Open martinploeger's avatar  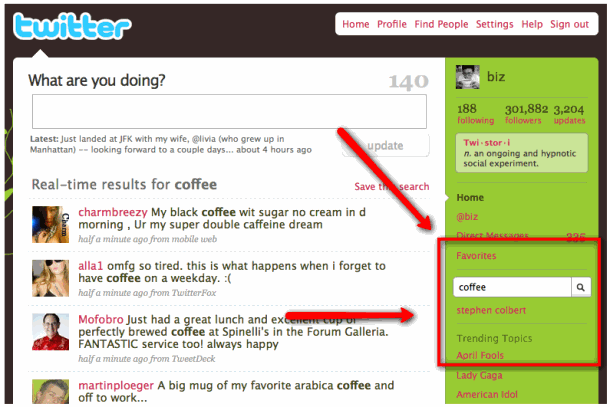point(51,392)
